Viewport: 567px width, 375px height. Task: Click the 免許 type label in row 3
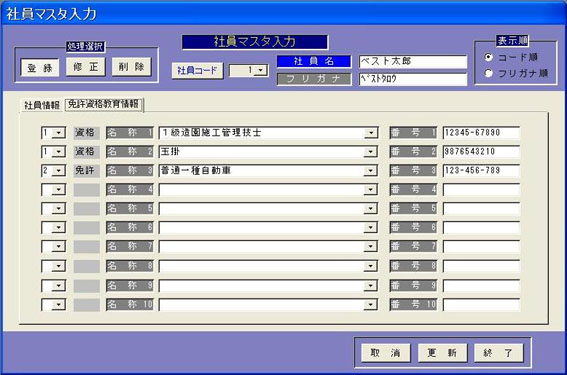coord(86,170)
